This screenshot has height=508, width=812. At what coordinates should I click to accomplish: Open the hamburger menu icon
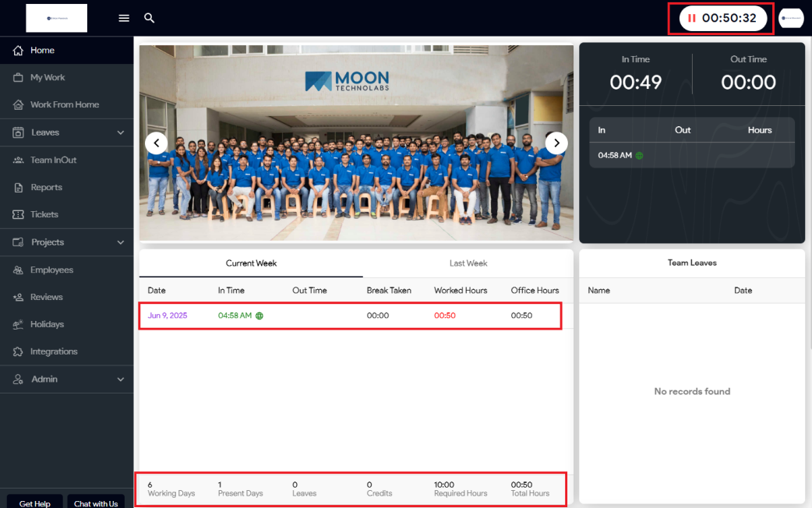coord(124,18)
